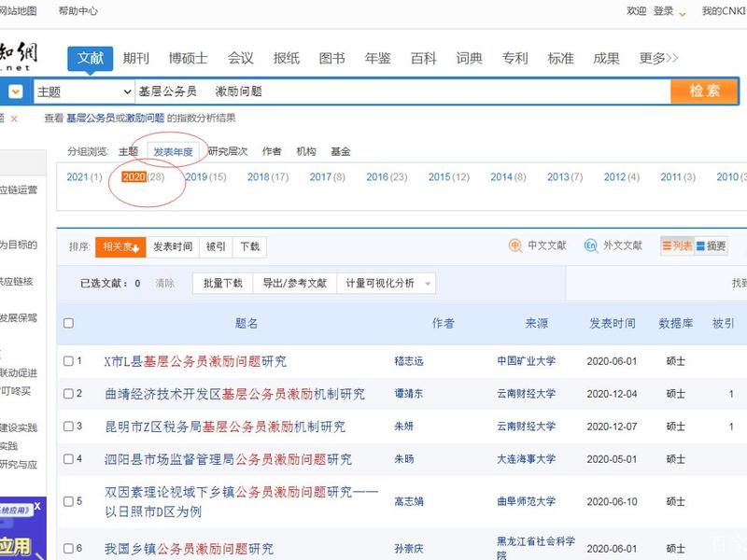Group results by 发表年度
This screenshot has height=560, width=747.
(x=173, y=152)
